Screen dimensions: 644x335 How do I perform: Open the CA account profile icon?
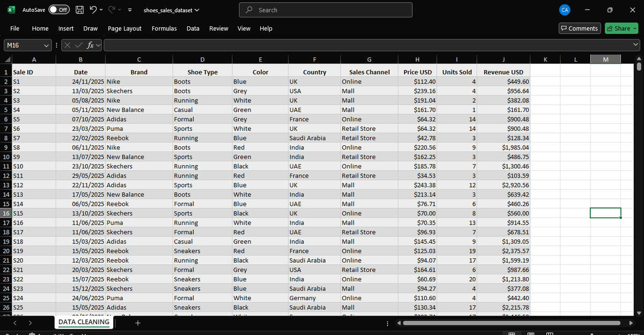[x=564, y=10]
